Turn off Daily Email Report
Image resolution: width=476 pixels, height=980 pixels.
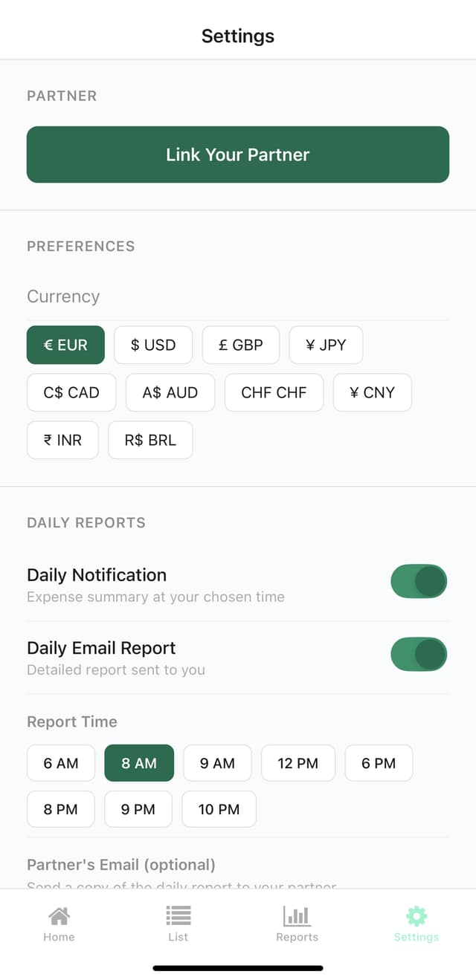click(419, 655)
